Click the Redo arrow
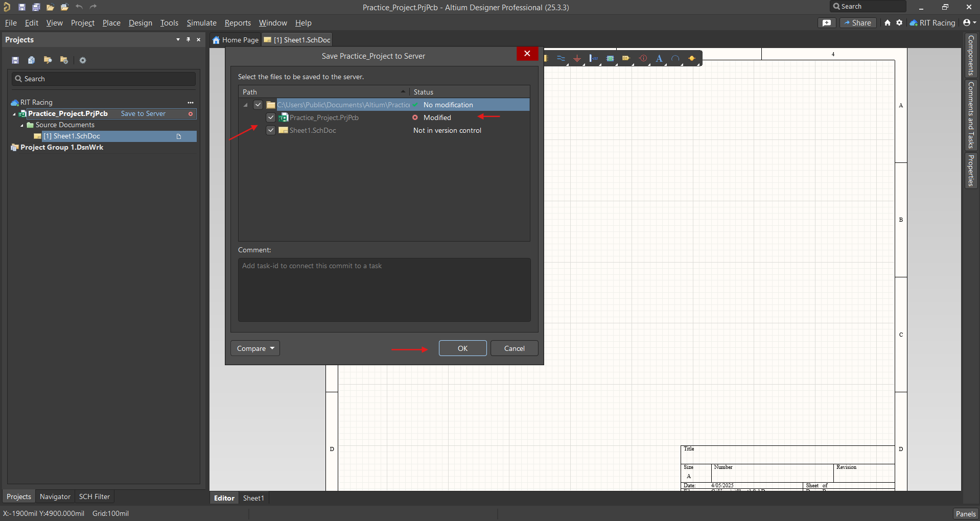The image size is (980, 521). [x=93, y=7]
